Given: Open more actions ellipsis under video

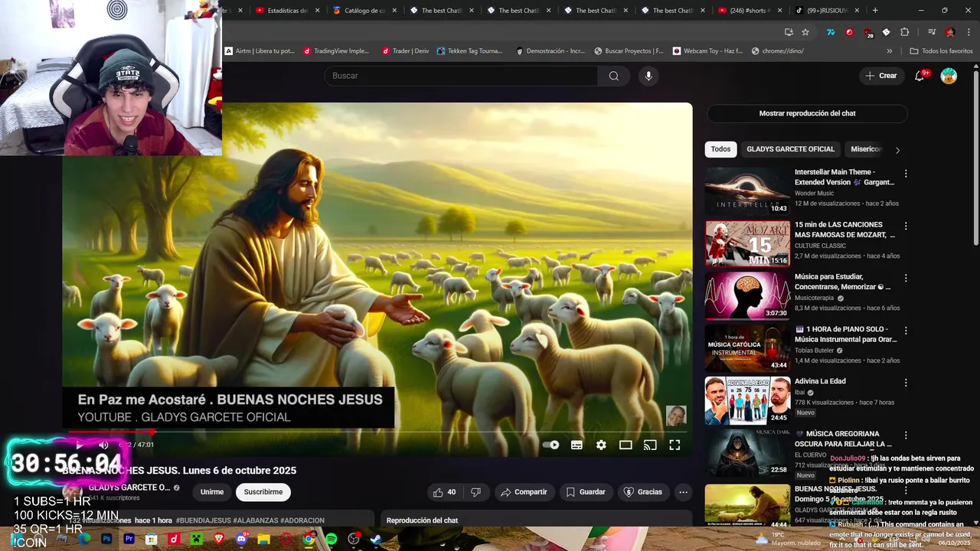Looking at the screenshot, I should click(x=683, y=492).
